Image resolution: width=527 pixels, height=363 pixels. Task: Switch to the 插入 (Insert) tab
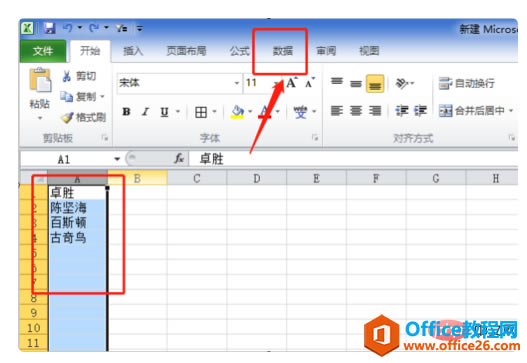[x=133, y=51]
